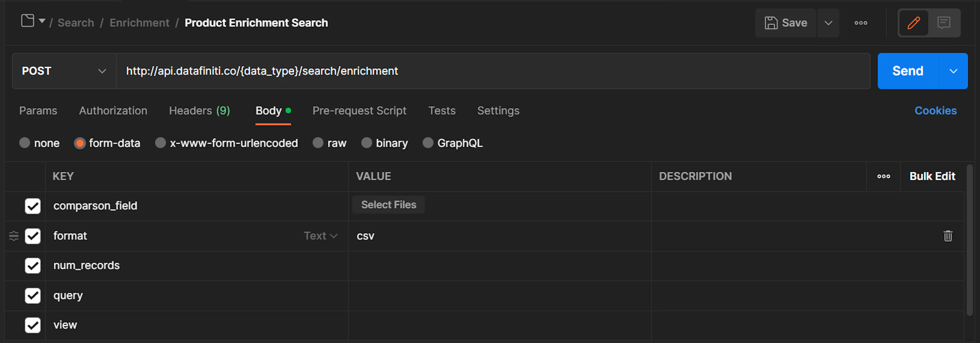Open request comments via the comment icon

coord(944,23)
